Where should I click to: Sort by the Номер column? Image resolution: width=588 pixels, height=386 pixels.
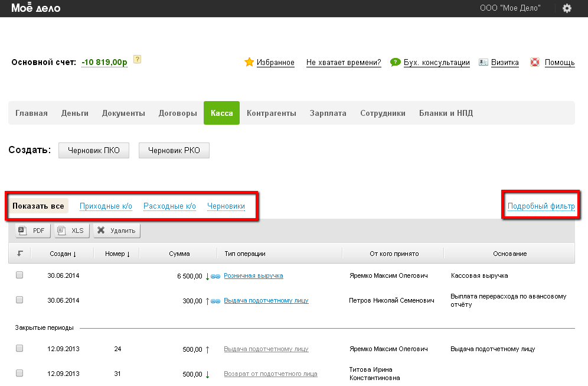[116, 254]
